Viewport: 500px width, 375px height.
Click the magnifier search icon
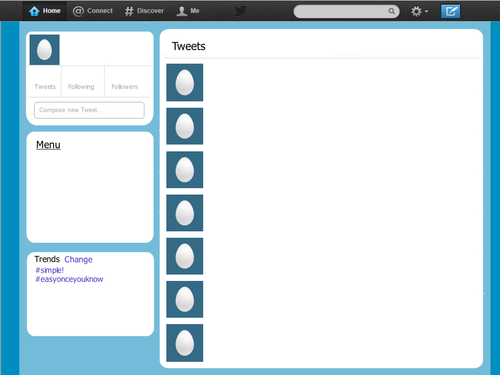392,11
